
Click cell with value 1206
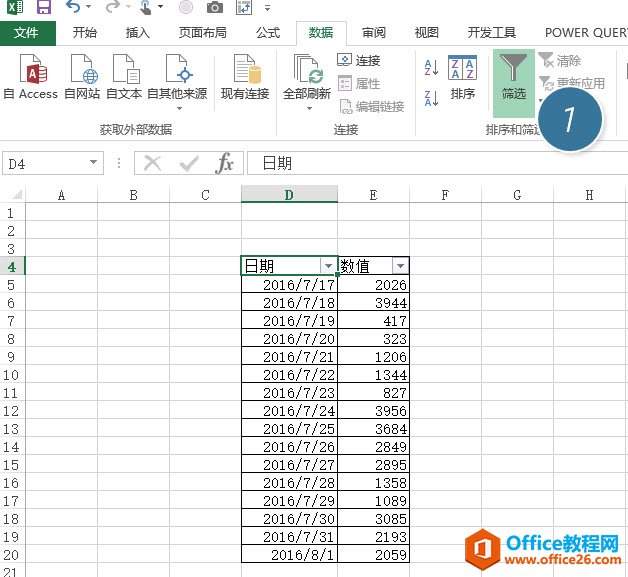click(373, 356)
